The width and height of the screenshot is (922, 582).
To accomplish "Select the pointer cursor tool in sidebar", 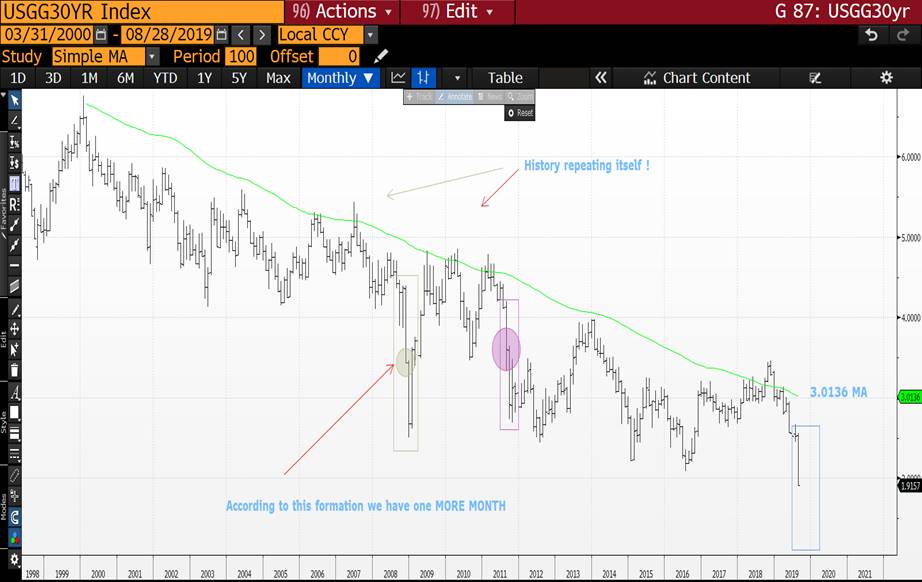I will click(x=14, y=100).
